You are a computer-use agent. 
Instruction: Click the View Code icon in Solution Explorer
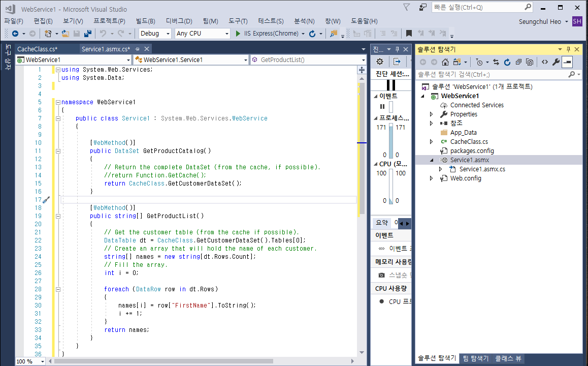[x=544, y=62]
